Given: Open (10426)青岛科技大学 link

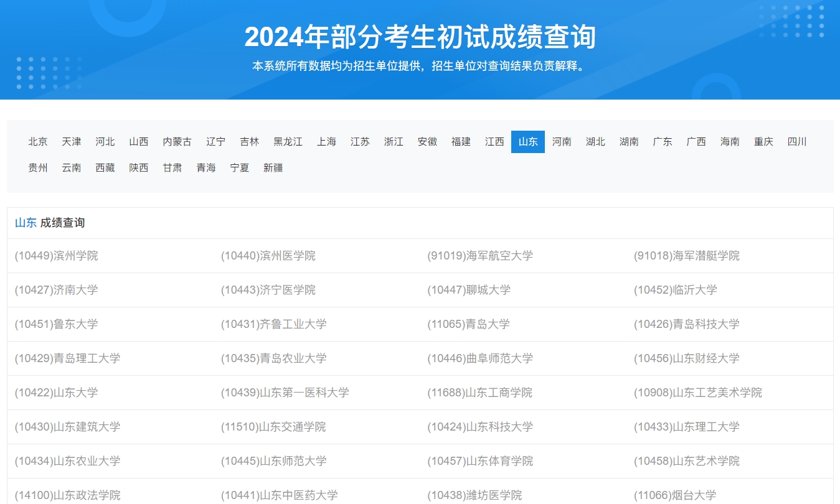Looking at the screenshot, I should coord(687,324).
